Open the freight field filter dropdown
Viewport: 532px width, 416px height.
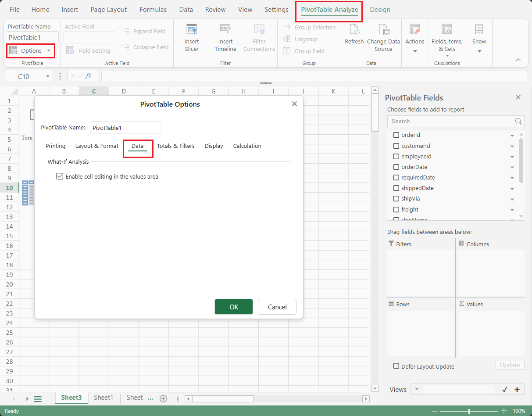pyautogui.click(x=512, y=210)
